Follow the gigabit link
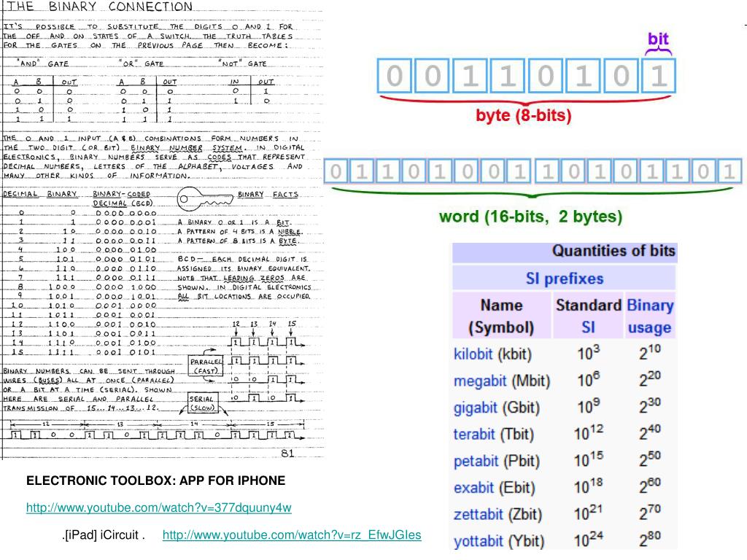This screenshot has height=560, width=747. (476, 408)
